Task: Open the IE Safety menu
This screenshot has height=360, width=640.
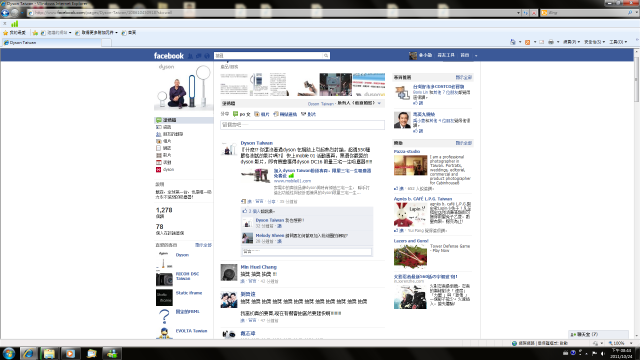Action: [x=594, y=42]
